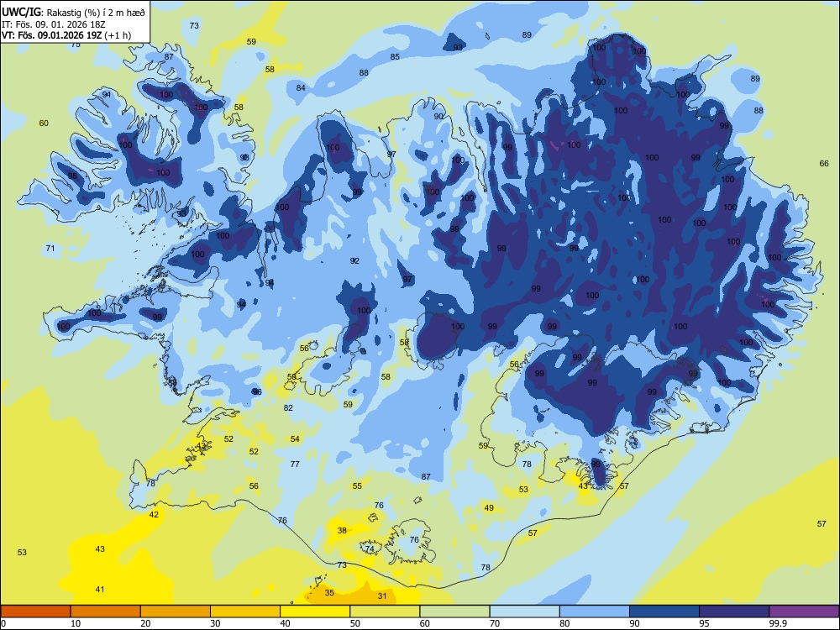
Task: Select the "IT: Fös. 09. 01. 2026 18Z" line
Action: [54, 24]
